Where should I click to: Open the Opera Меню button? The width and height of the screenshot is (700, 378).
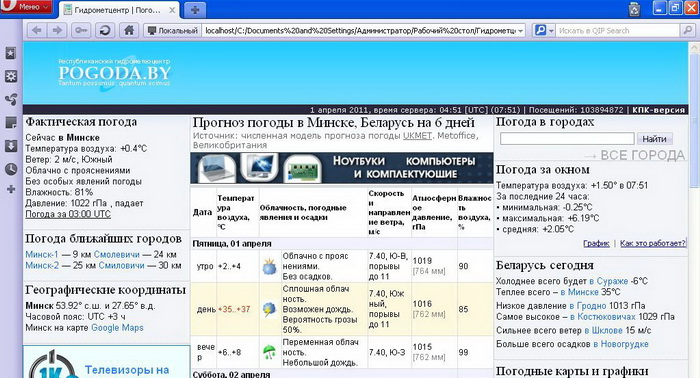pyautogui.click(x=26, y=7)
